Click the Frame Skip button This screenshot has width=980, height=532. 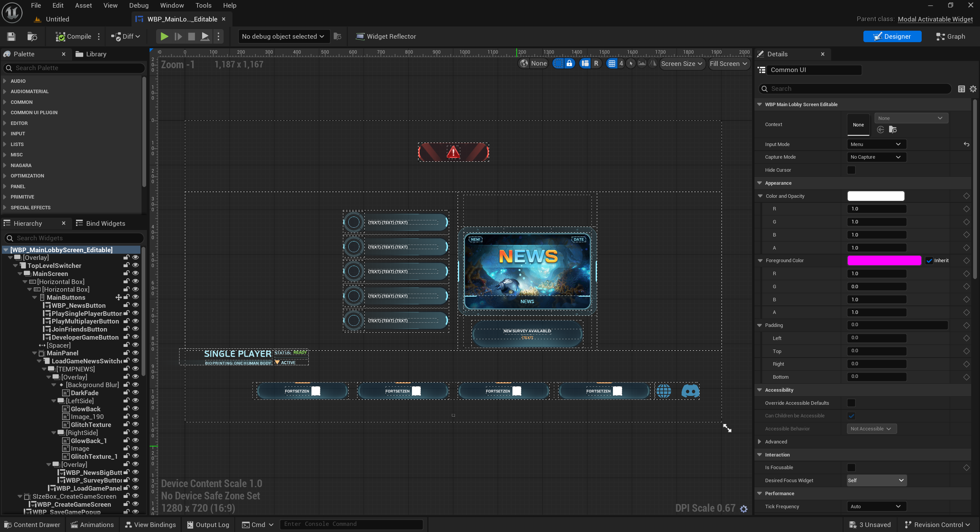click(178, 36)
